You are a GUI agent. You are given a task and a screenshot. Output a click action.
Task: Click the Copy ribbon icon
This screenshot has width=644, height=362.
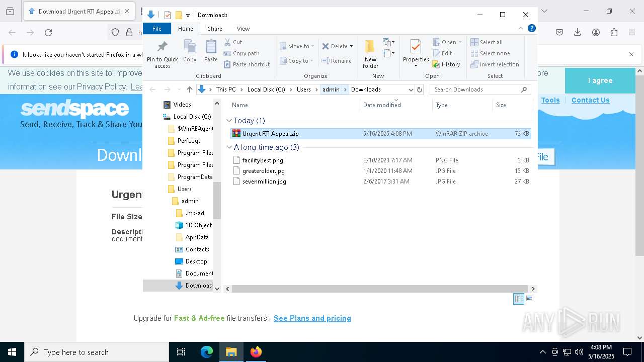pos(190,51)
